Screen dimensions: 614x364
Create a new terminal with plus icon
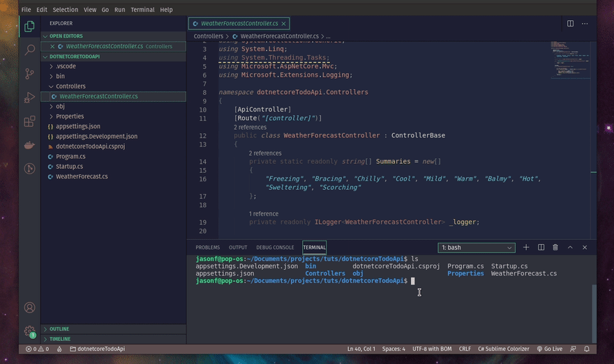(x=526, y=248)
